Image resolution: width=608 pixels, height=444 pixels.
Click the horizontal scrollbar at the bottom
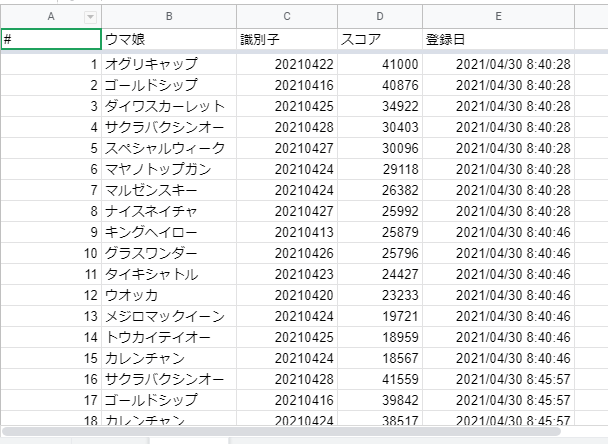click(281, 431)
